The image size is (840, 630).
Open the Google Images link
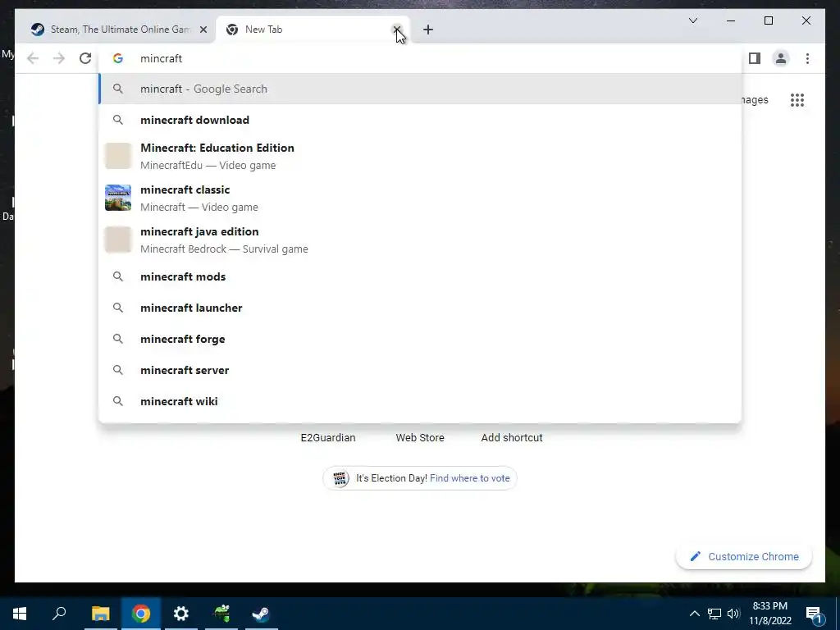coord(755,100)
